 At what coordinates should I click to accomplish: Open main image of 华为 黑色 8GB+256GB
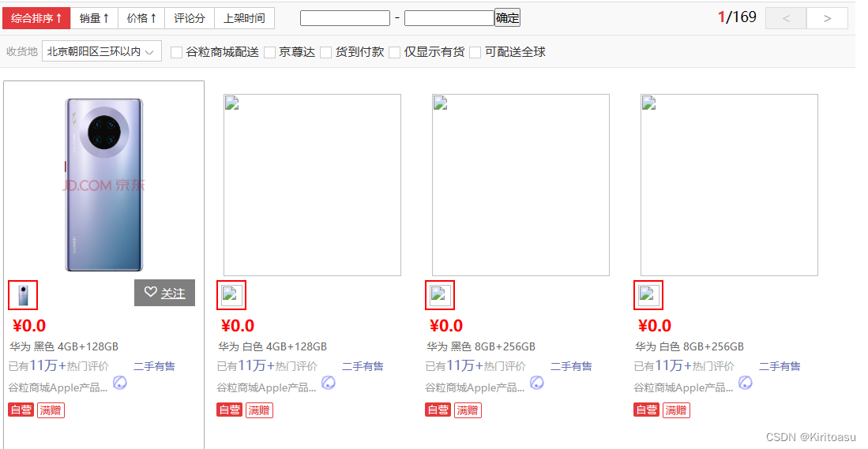pos(520,185)
